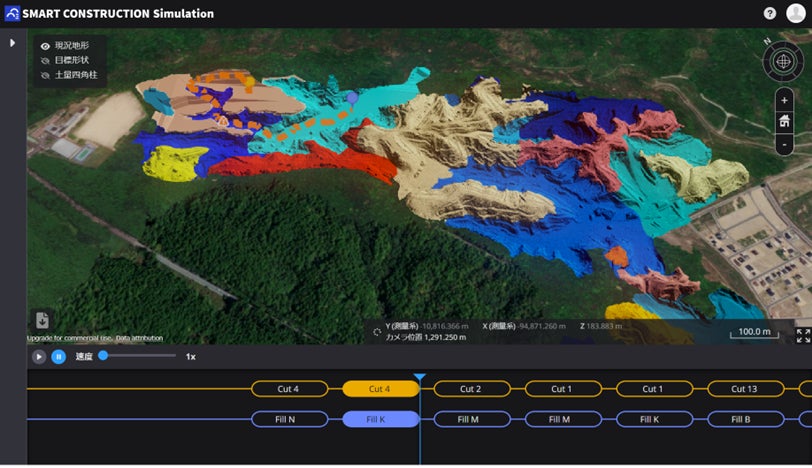Click the Smart Construction logo icon
The image size is (812, 468).
coord(12,13)
